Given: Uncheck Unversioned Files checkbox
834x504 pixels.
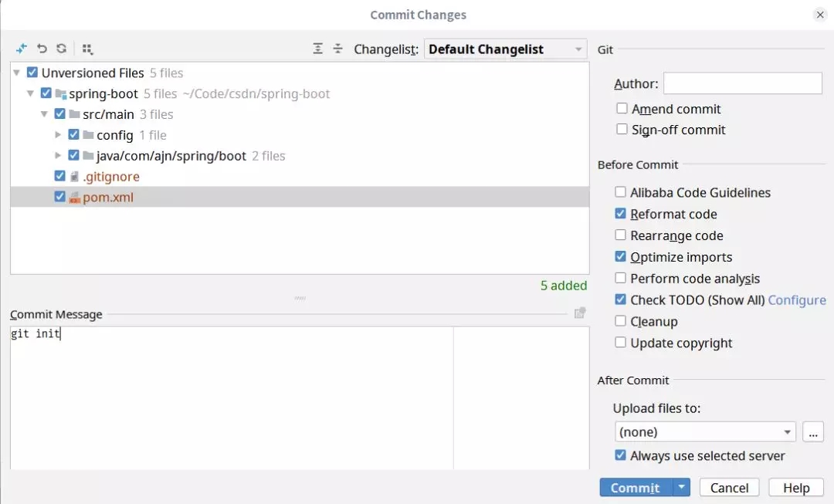Looking at the screenshot, I should coord(32,73).
